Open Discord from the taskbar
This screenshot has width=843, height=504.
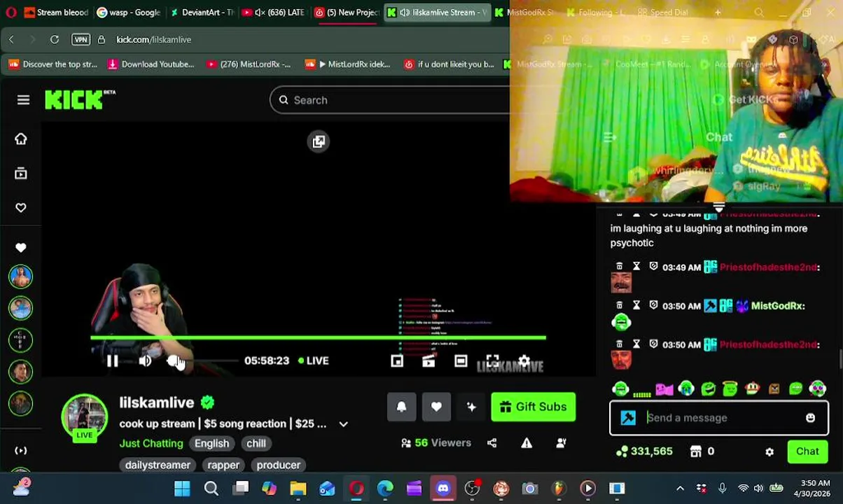[443, 488]
